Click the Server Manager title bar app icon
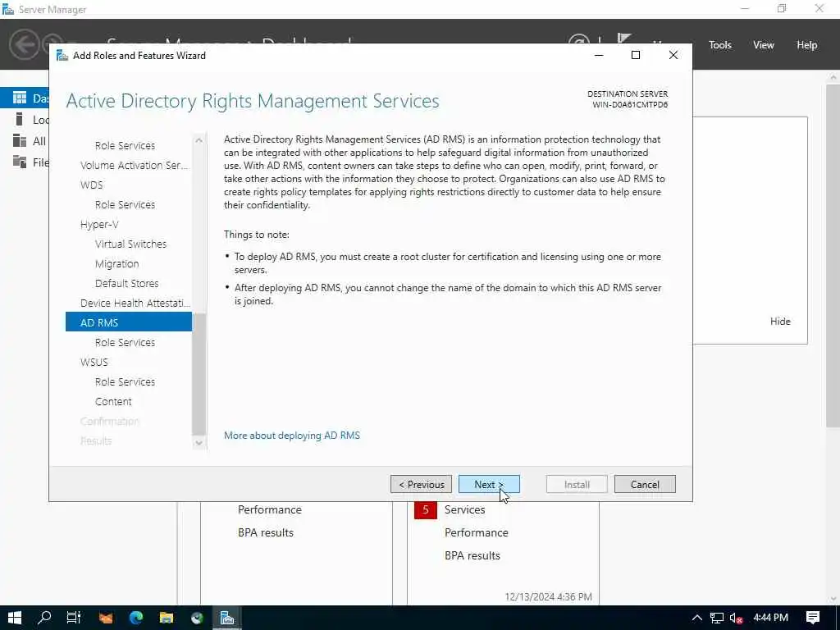 point(8,9)
